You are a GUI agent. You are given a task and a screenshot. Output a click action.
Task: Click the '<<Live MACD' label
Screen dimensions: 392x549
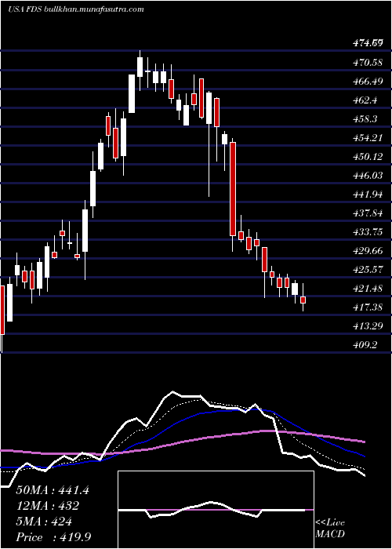[x=330, y=528]
